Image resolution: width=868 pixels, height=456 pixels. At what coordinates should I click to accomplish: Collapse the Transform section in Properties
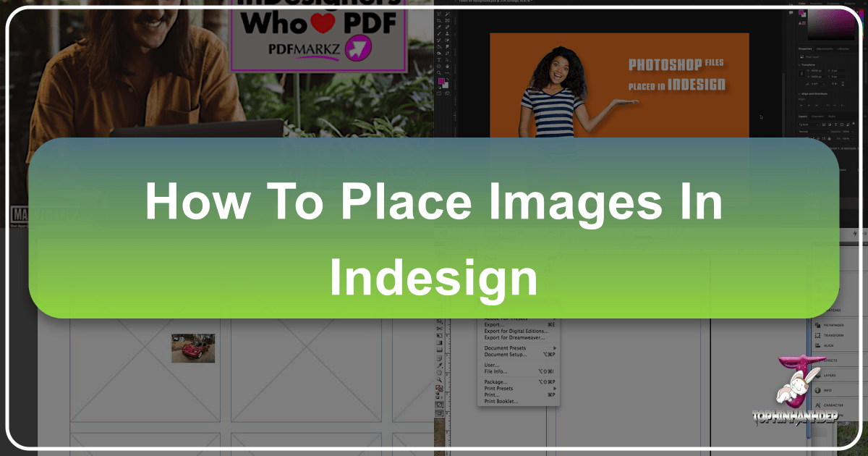click(799, 64)
